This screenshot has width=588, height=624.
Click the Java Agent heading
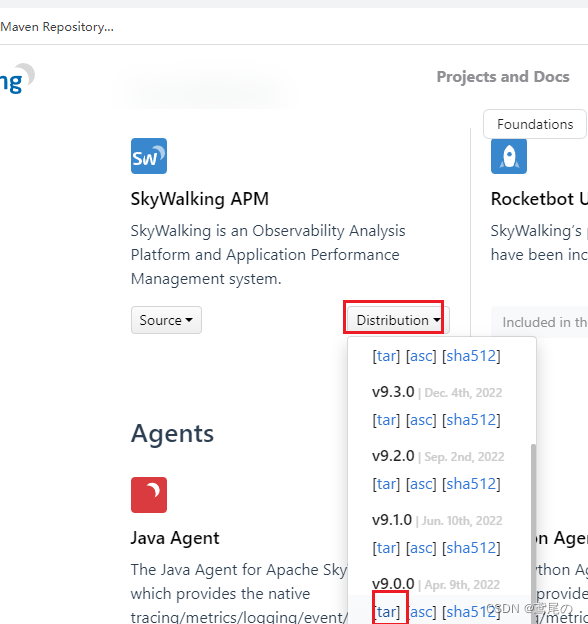(x=175, y=538)
